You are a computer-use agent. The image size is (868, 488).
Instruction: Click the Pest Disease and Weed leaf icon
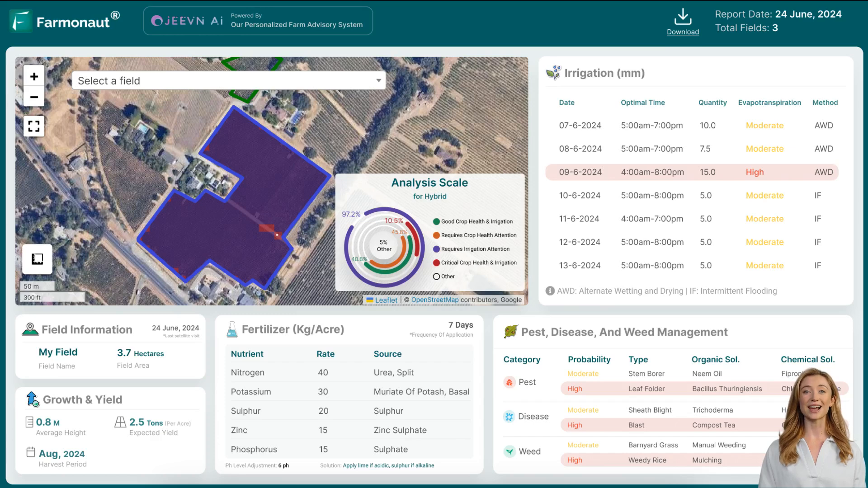coord(510,332)
